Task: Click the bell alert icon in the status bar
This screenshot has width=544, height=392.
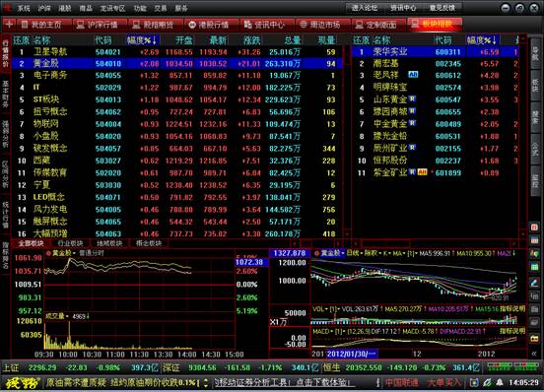Action: 500,382
